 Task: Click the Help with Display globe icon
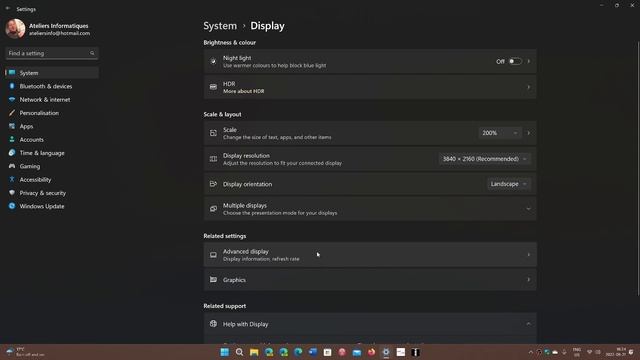pyautogui.click(x=213, y=324)
